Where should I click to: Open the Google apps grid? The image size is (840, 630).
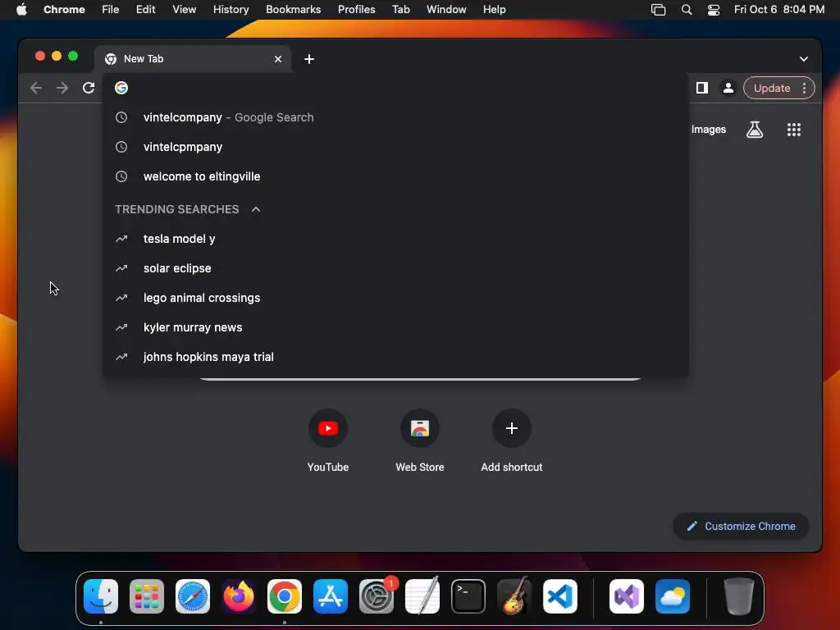(x=793, y=129)
